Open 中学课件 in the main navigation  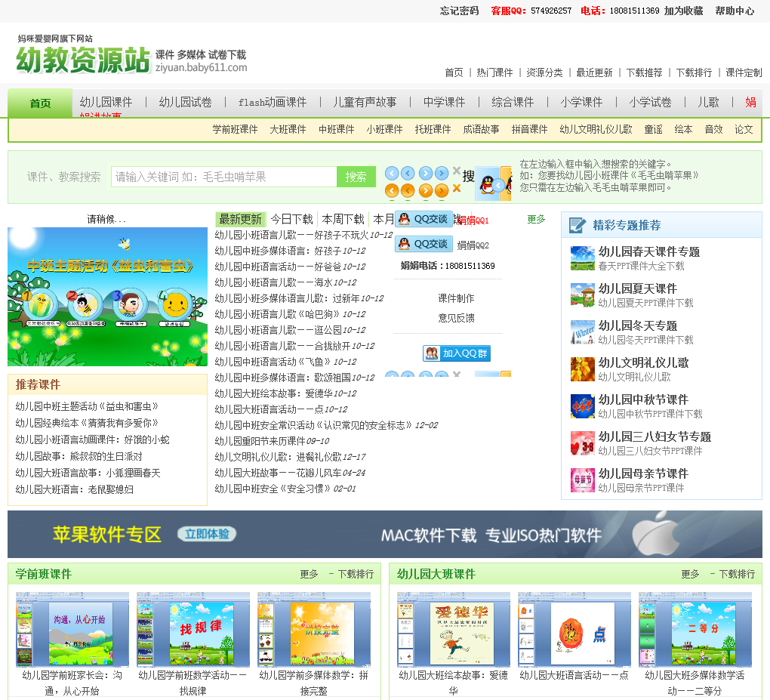(x=445, y=102)
